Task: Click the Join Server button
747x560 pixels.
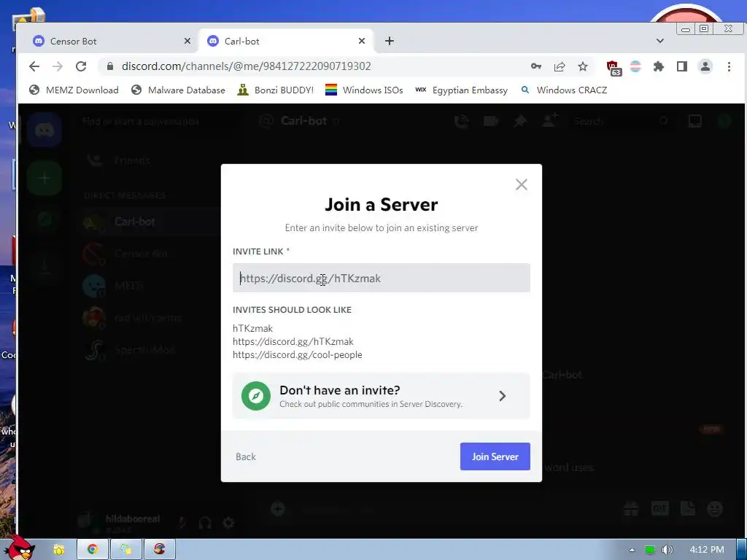Action: (x=495, y=456)
